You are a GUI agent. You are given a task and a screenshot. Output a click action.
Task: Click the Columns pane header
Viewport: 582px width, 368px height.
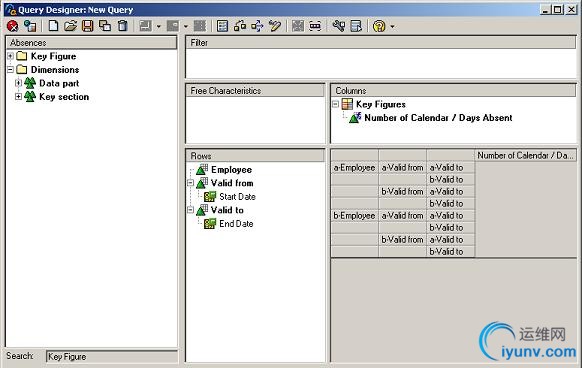[454, 91]
